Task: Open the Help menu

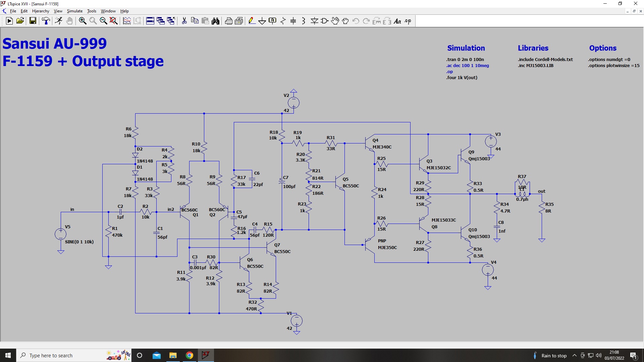Action: coord(124,11)
